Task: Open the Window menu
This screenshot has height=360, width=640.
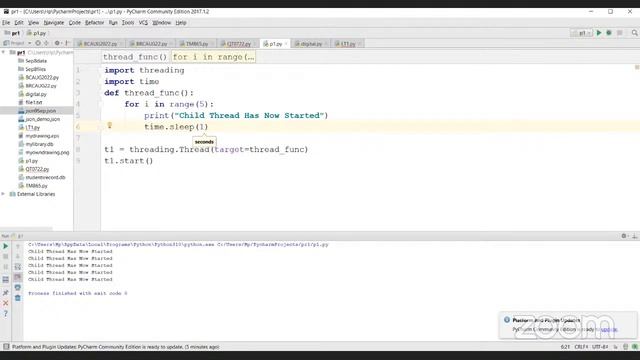Action: pyautogui.click(x=162, y=22)
